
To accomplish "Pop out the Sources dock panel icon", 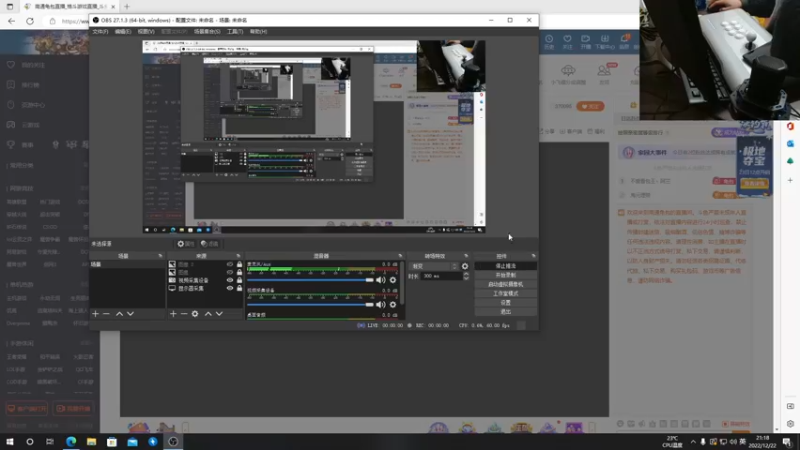I will pyautogui.click(x=238, y=256).
